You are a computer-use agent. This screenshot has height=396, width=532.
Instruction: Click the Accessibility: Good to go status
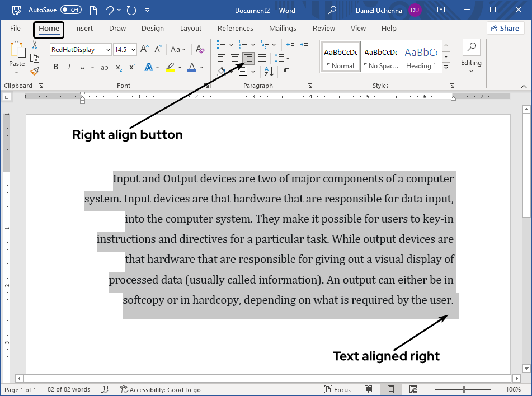(161, 389)
